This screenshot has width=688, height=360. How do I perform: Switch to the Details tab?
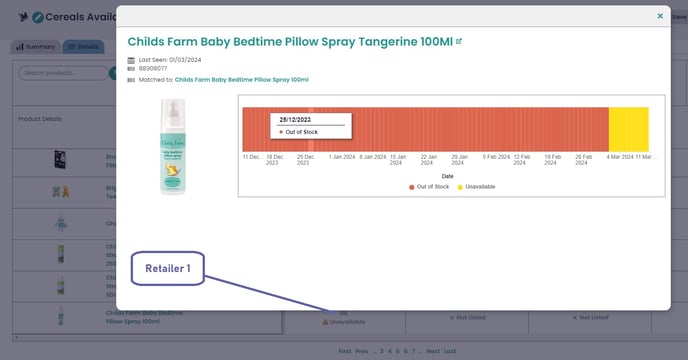83,47
